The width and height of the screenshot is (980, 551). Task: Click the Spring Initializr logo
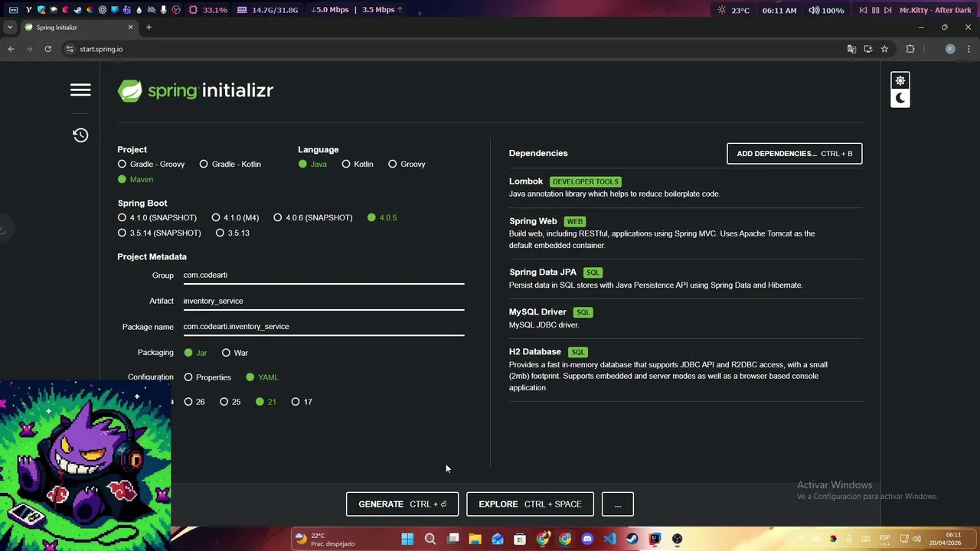[195, 90]
